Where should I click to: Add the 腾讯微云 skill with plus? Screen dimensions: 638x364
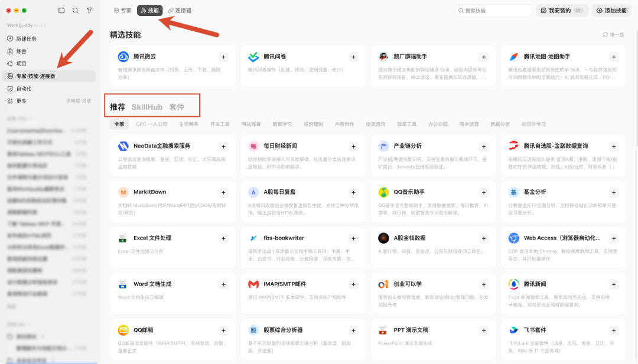(x=223, y=57)
